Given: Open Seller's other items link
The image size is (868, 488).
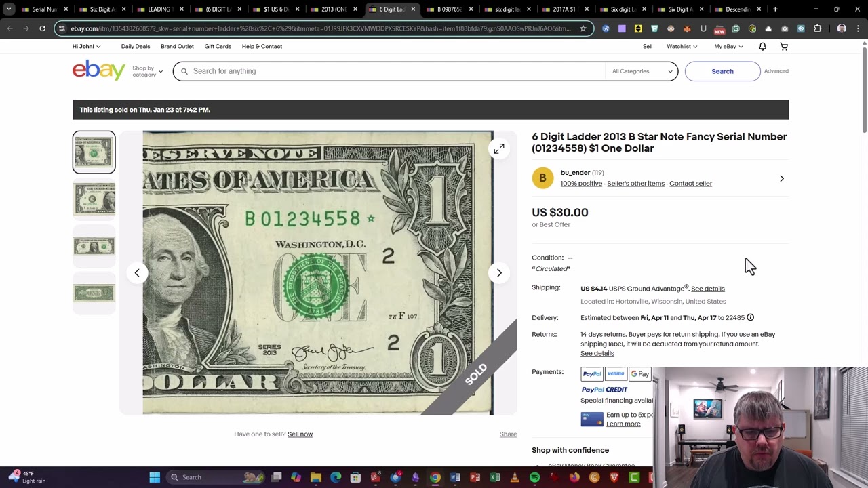Looking at the screenshot, I should tap(635, 184).
